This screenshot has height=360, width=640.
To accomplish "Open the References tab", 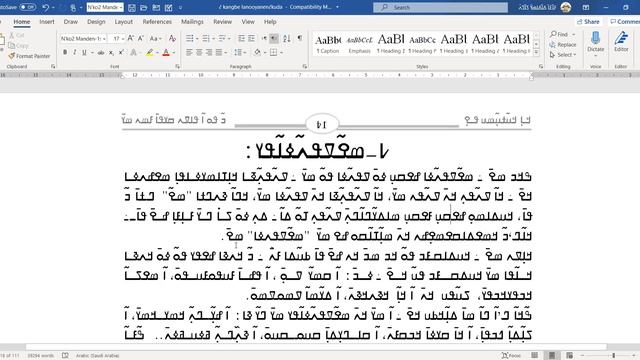I will (157, 22).
